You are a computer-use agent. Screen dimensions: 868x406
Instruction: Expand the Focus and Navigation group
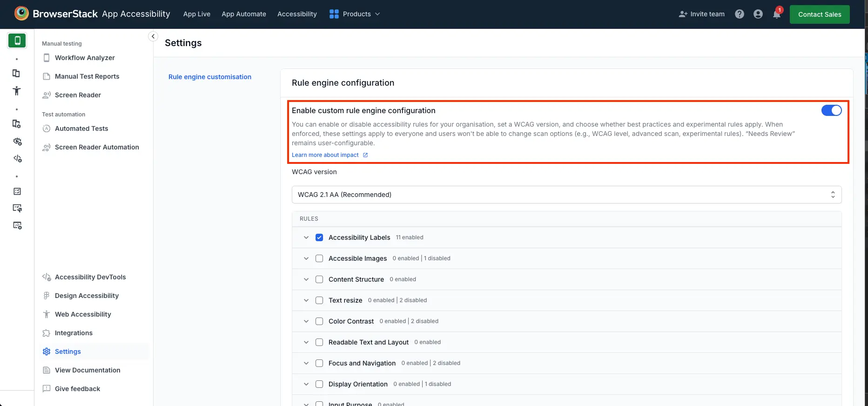click(x=306, y=363)
